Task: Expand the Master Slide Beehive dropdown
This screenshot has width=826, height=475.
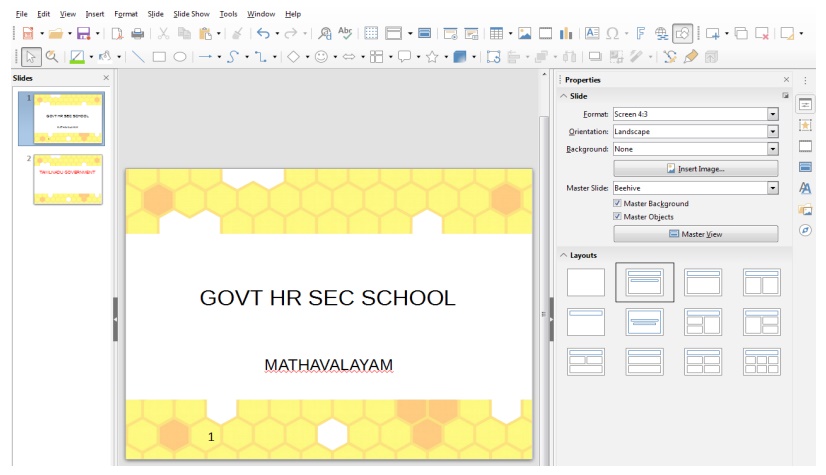Action: tap(772, 188)
